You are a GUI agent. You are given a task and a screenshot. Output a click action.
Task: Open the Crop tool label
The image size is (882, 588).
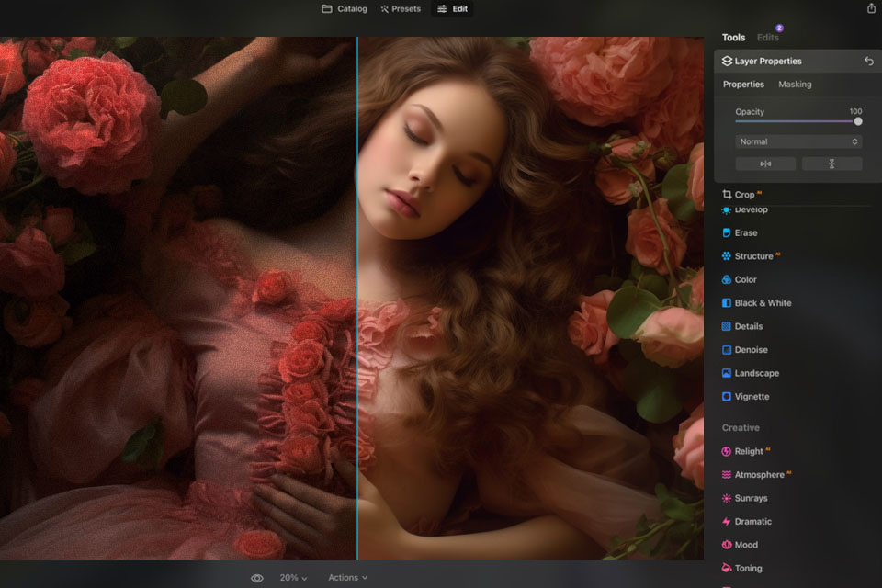(744, 194)
